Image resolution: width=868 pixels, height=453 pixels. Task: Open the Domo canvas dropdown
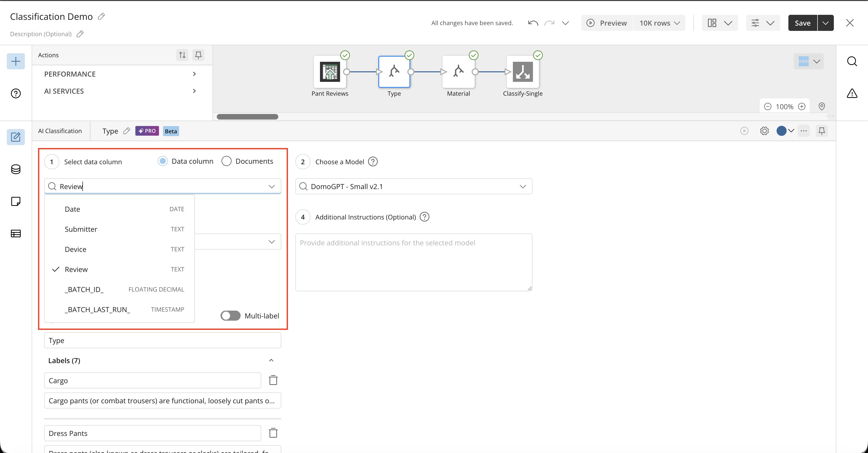point(809,61)
